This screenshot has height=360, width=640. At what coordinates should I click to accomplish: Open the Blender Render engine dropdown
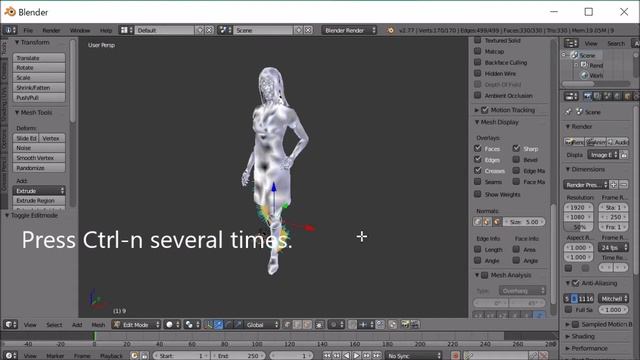pos(349,30)
